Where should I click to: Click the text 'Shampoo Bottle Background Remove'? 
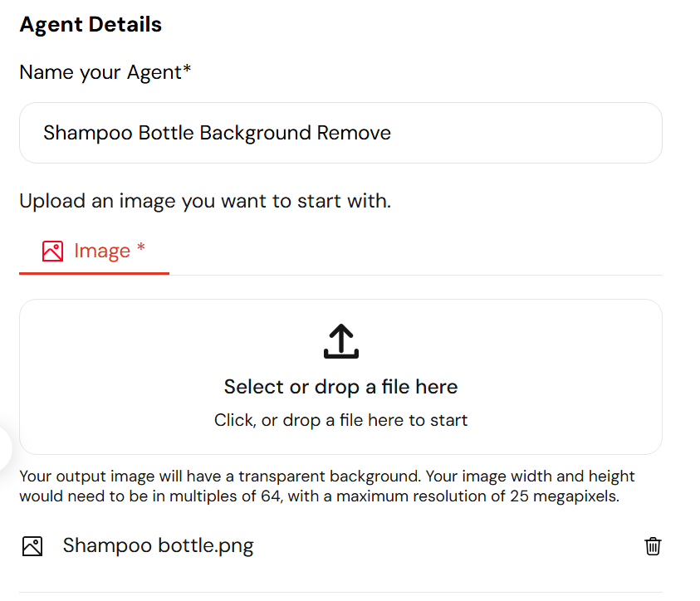[217, 133]
